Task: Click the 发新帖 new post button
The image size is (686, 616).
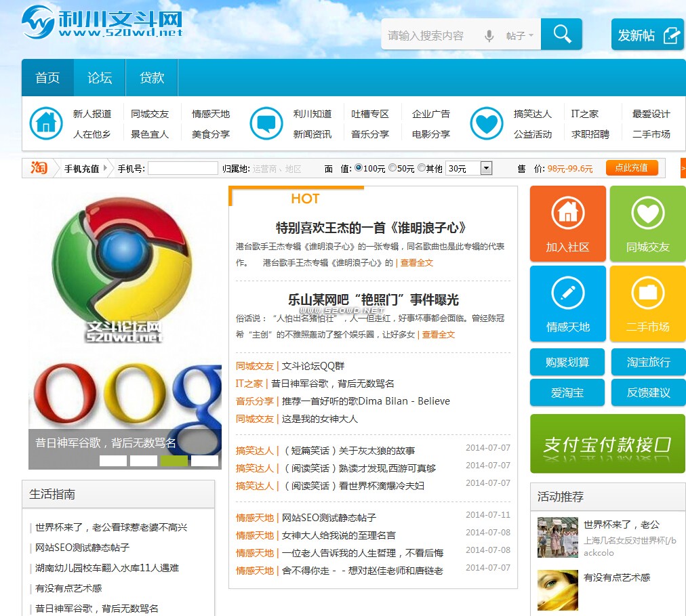Action: (647, 35)
